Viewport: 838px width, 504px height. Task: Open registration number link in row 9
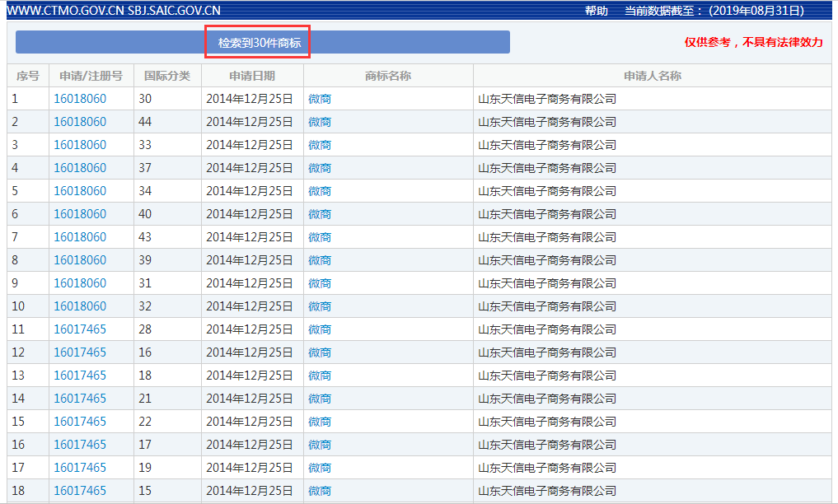[x=80, y=283]
